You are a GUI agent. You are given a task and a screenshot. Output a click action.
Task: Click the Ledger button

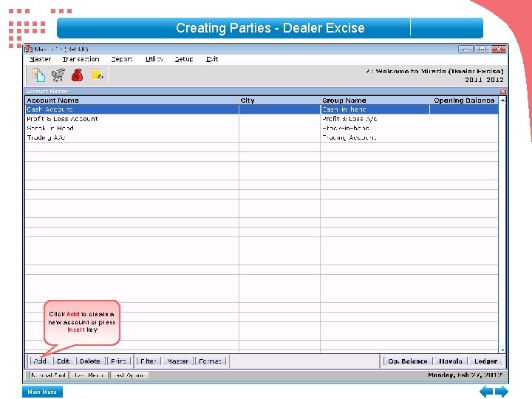485,361
